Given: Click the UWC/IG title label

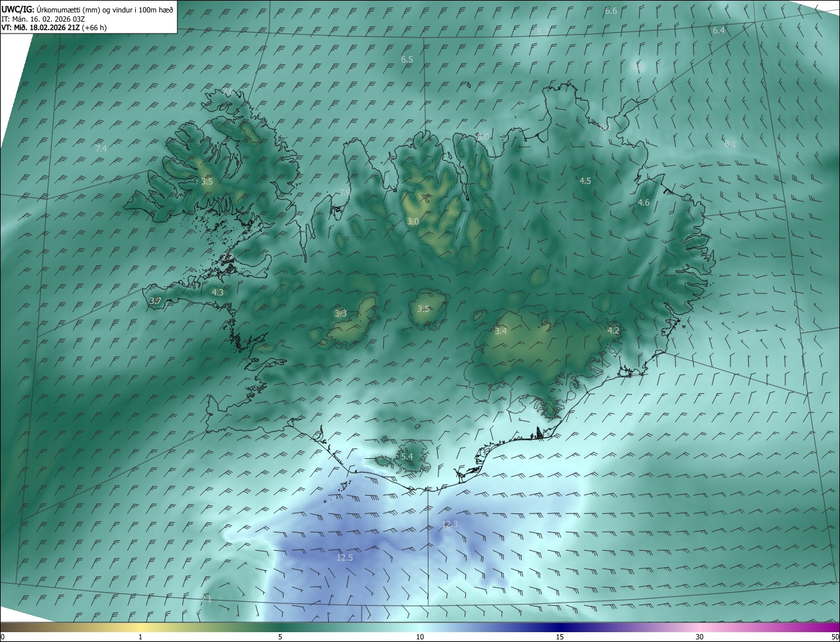Looking at the screenshot, I should tap(18, 9).
